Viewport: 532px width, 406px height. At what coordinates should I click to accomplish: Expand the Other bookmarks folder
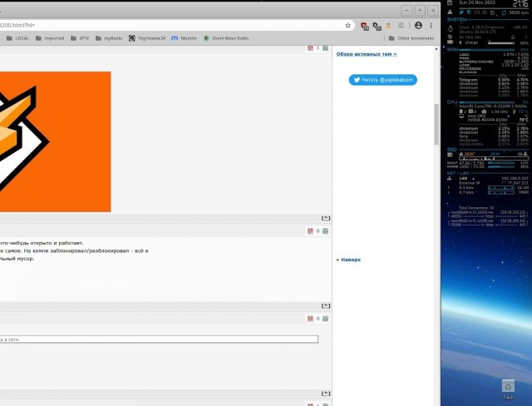click(x=411, y=38)
